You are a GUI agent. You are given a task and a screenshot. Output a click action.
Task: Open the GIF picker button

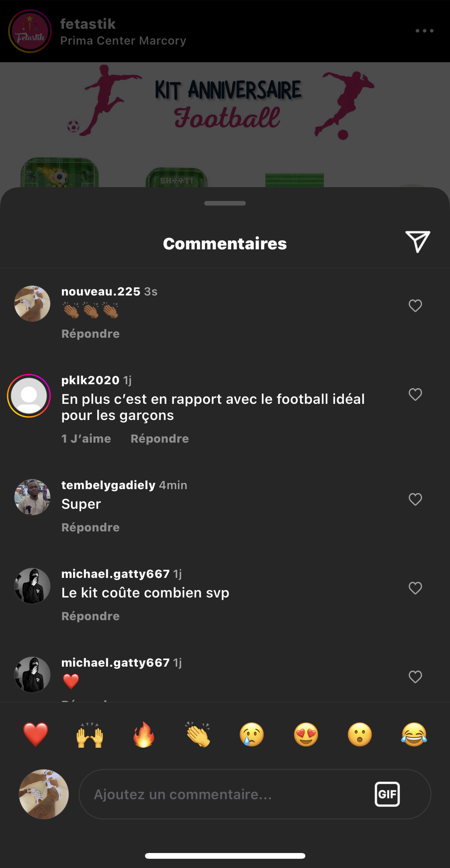[387, 794]
